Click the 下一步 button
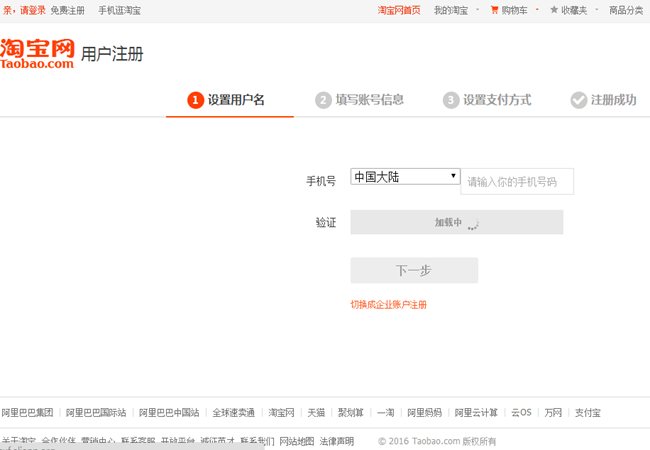Image resolution: width=650 pixels, height=450 pixels. 414,270
